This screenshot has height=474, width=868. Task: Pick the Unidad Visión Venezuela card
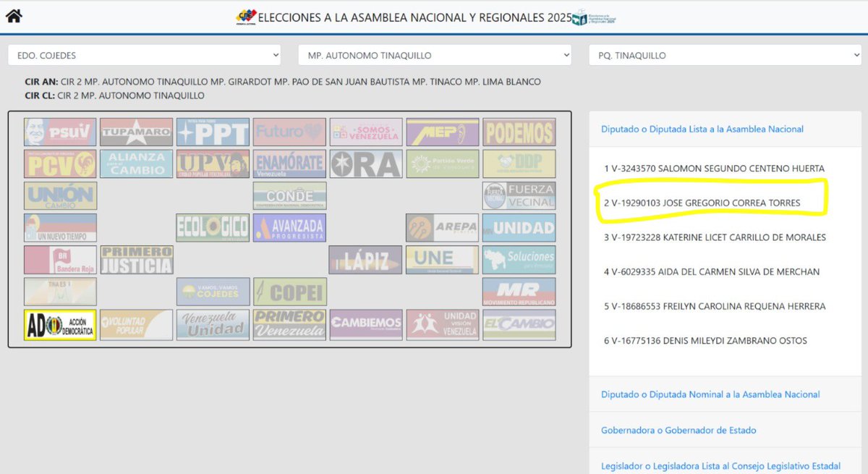click(x=443, y=324)
